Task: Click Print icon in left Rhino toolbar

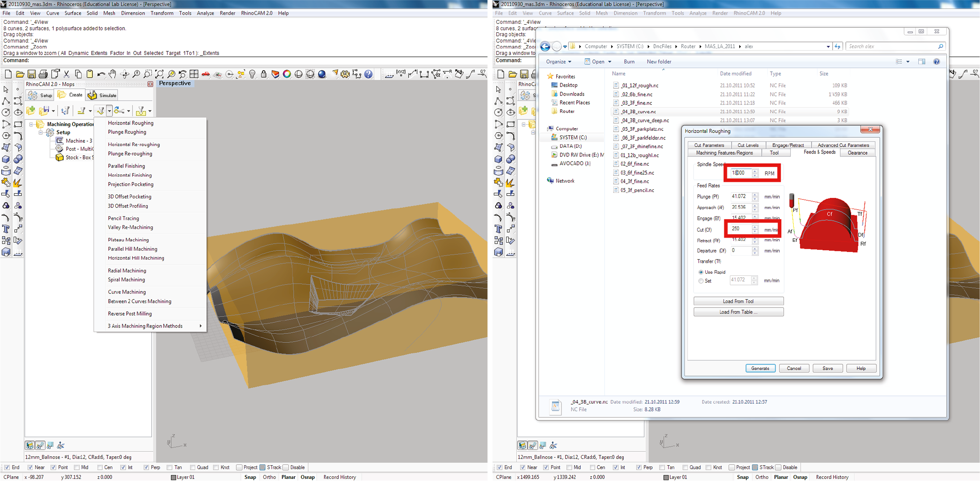Action: pos(43,74)
